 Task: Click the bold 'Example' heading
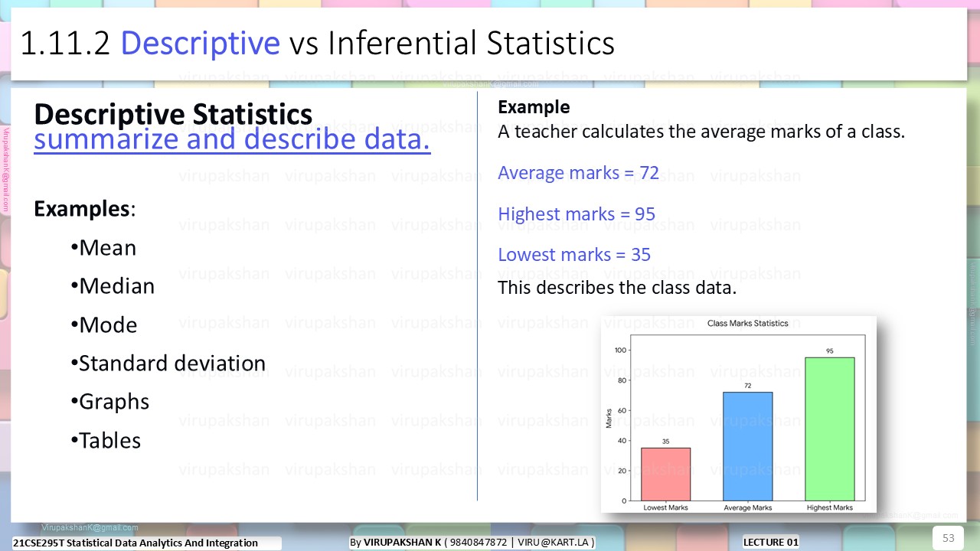click(x=534, y=107)
